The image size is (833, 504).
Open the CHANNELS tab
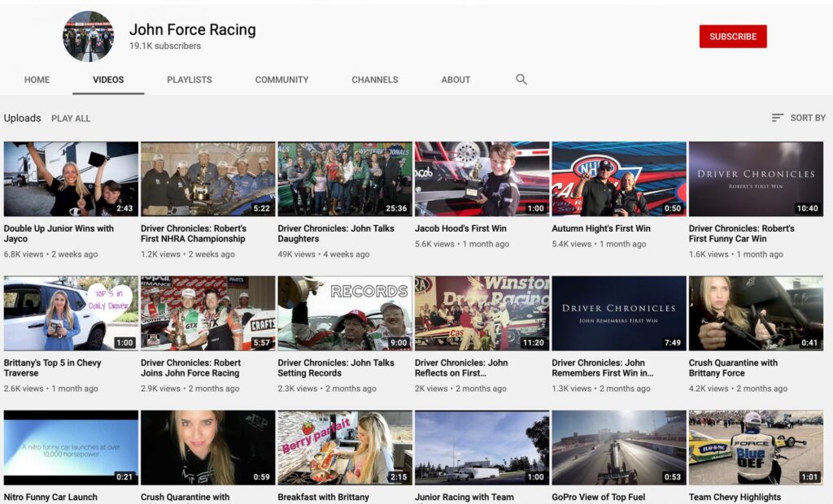pyautogui.click(x=374, y=80)
